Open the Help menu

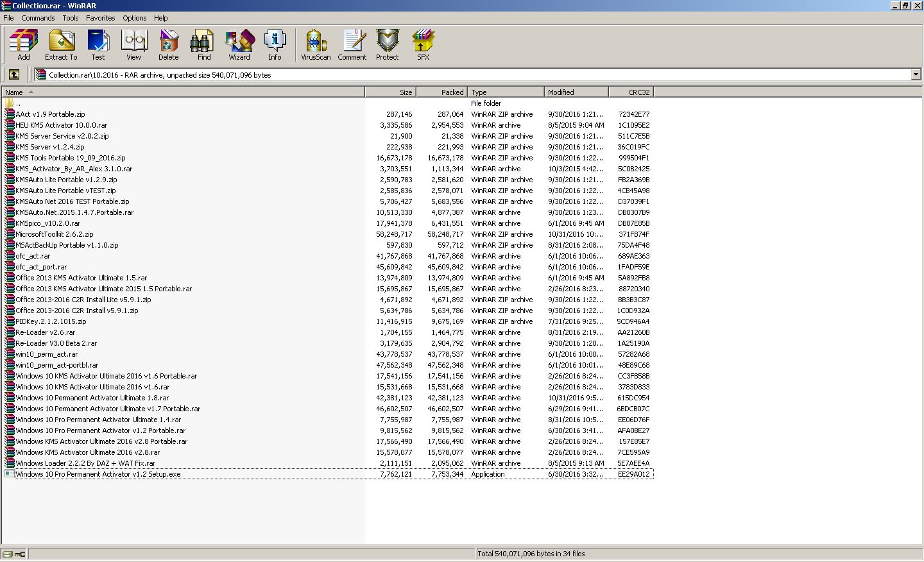[x=161, y=18]
